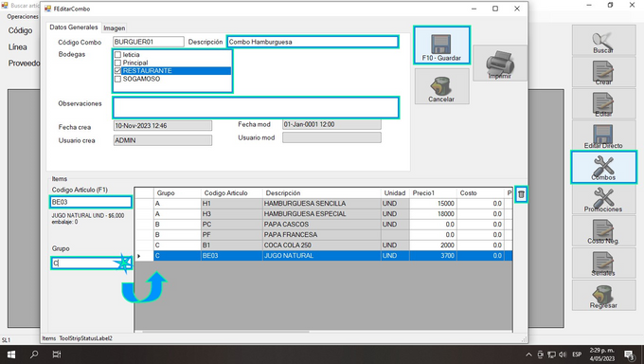Click price cell 18000
Image resolution: width=644 pixels, height=364 pixels.
(x=433, y=214)
